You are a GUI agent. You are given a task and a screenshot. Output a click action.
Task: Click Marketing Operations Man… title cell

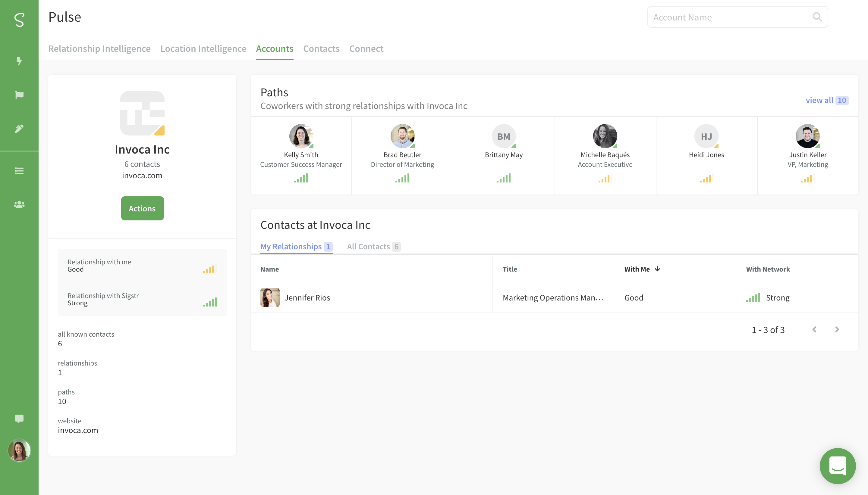[x=553, y=297]
